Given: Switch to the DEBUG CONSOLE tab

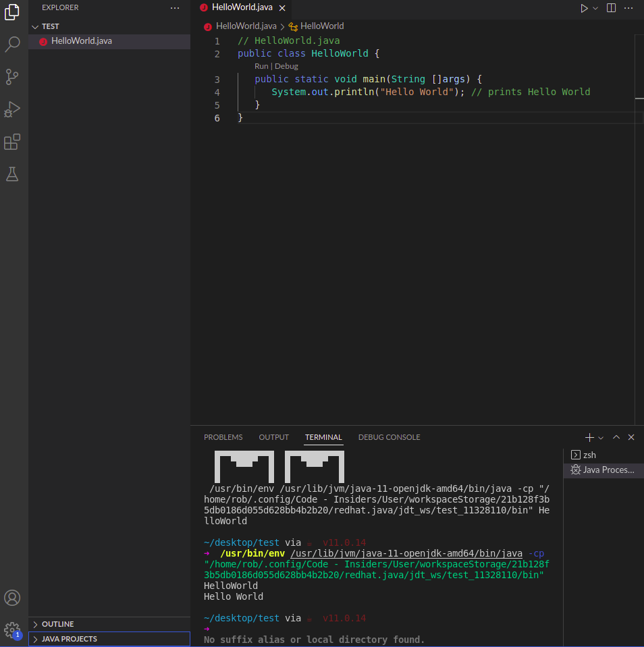Looking at the screenshot, I should click(389, 437).
